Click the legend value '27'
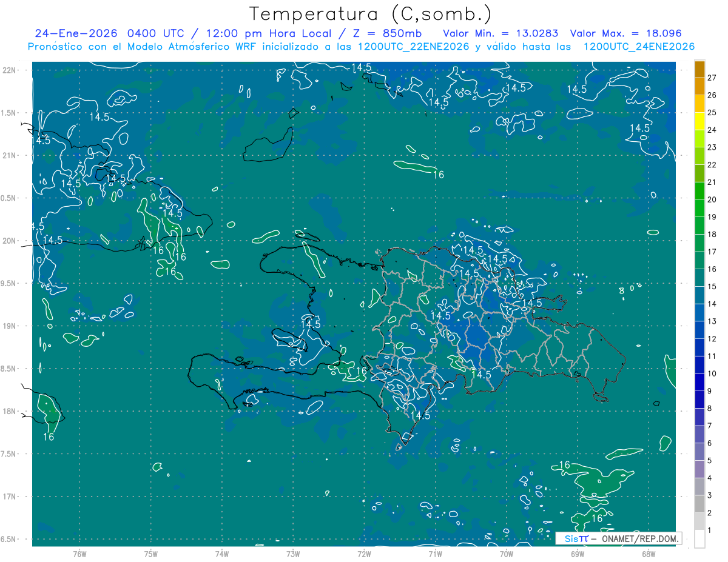The image size is (728, 562). (x=712, y=78)
